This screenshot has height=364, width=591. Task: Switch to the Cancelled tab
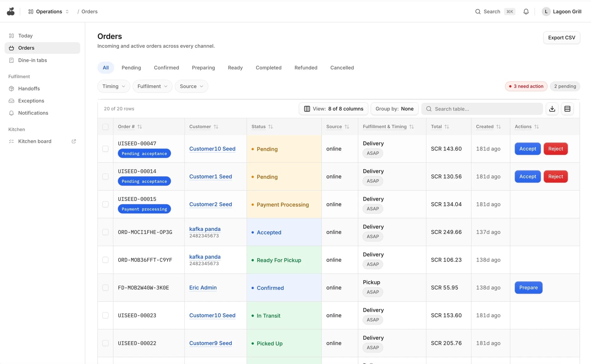click(x=342, y=67)
